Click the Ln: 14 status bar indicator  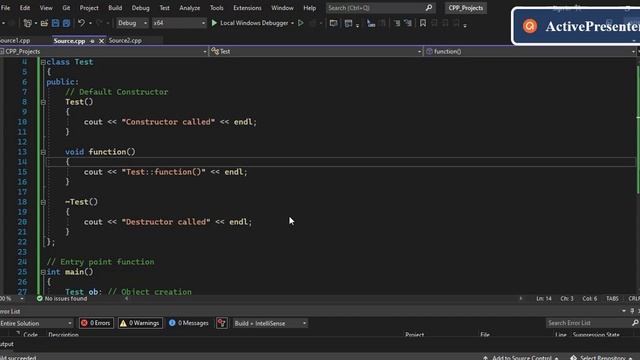(544, 298)
